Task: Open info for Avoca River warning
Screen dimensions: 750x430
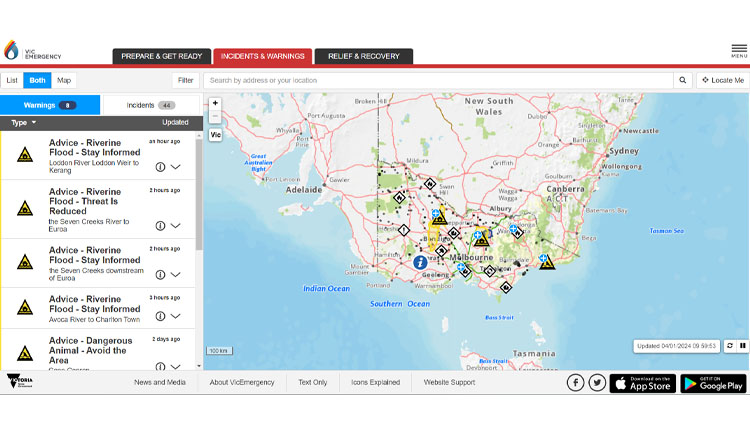Action: (x=160, y=316)
